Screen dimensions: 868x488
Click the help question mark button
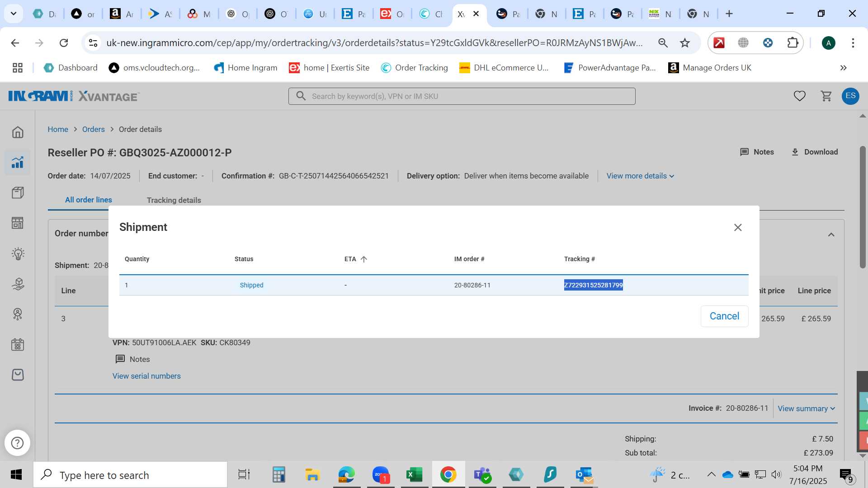[17, 443]
